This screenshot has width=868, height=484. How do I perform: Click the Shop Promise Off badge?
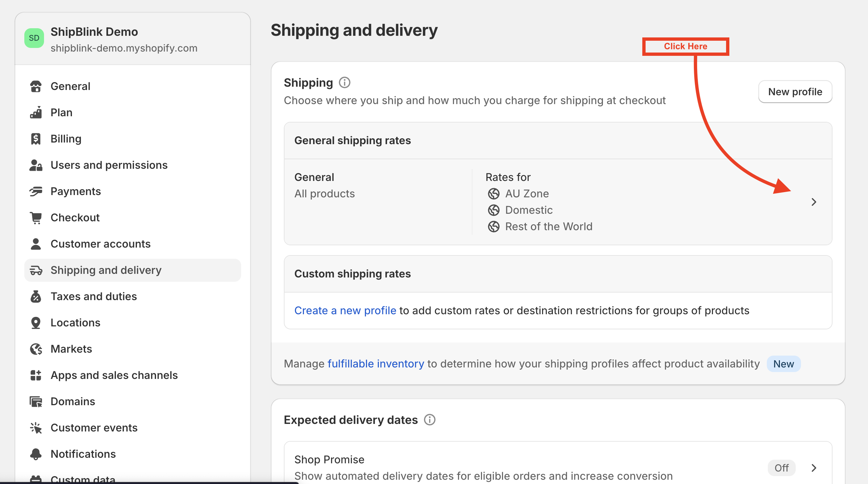[781, 468]
